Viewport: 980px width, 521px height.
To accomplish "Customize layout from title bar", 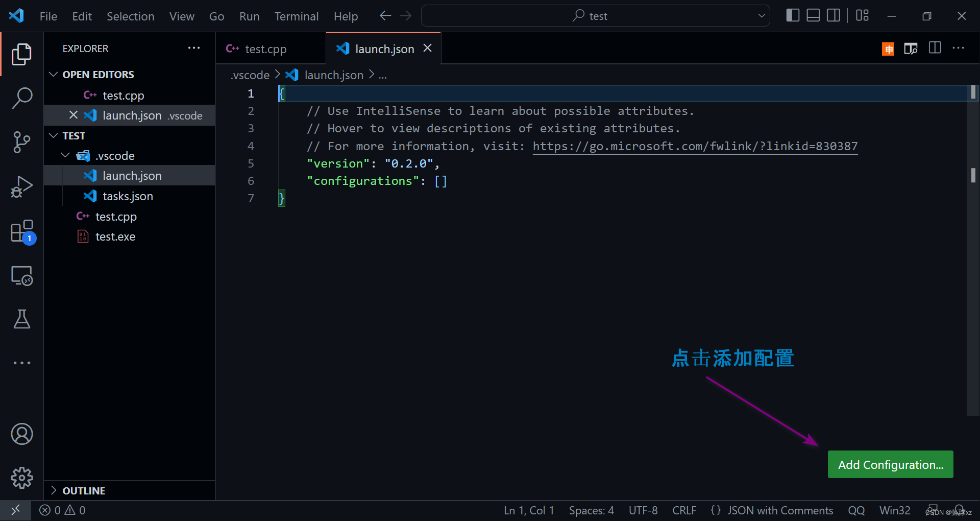I will [x=862, y=16].
